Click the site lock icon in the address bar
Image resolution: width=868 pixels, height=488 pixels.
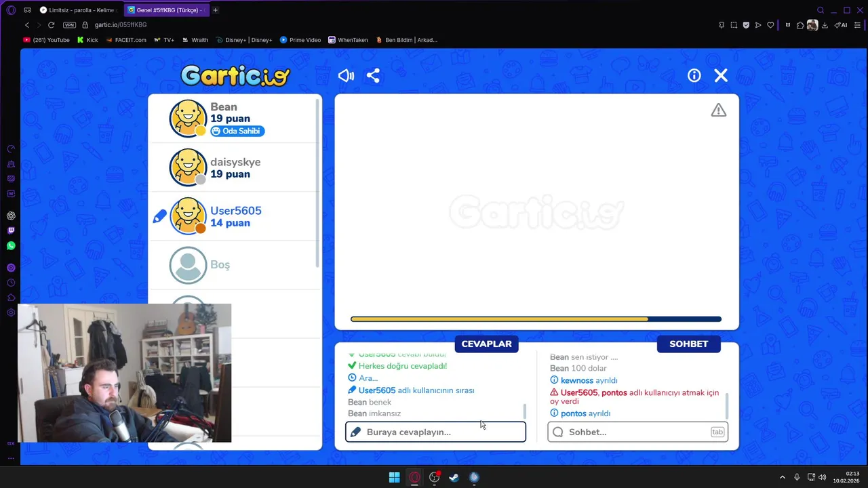click(x=85, y=25)
